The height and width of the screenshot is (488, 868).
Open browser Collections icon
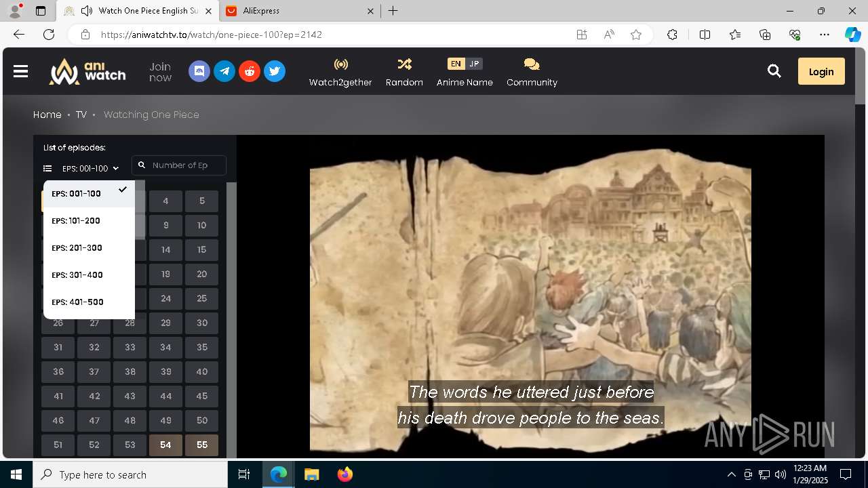(765, 35)
